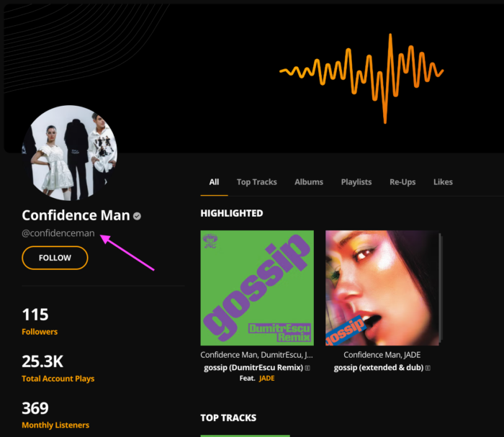The width and height of the screenshot is (504, 437).
Task: Open the gossip extended & dub cover art
Action: [x=382, y=288]
